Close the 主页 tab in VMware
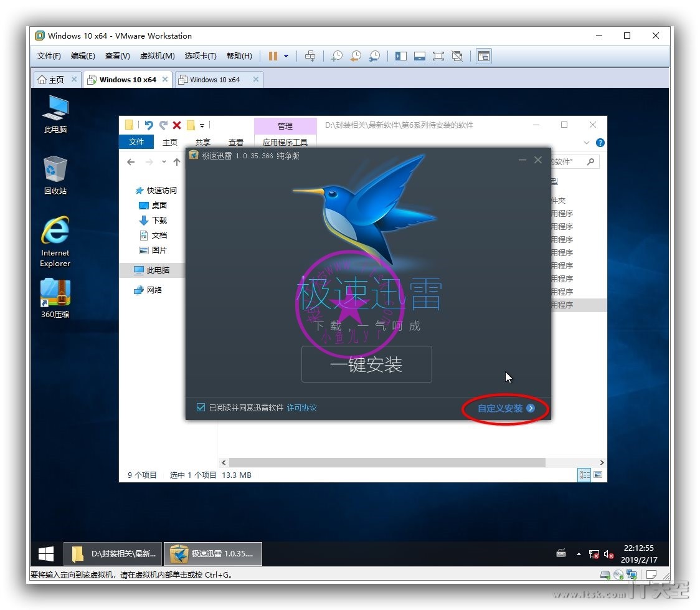700x610 pixels. (74, 79)
